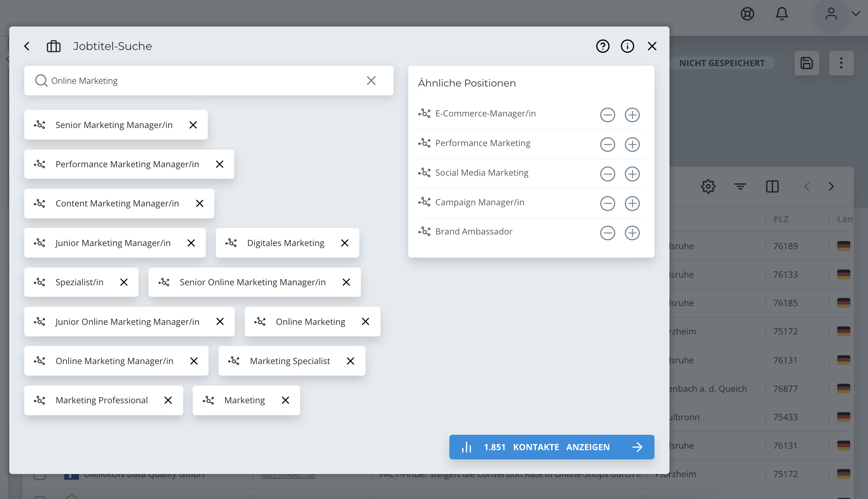Open the table settings gear
Image resolution: width=868 pixels, height=499 pixels.
[x=708, y=187]
